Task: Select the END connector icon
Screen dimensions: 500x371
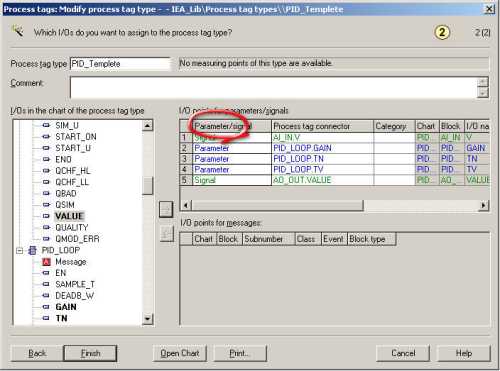Action: tap(46, 159)
